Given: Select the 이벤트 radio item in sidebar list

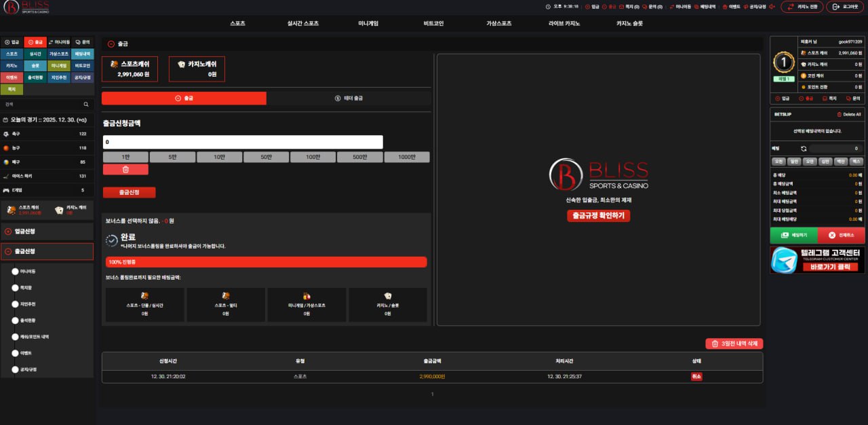Looking at the screenshot, I should tap(16, 353).
